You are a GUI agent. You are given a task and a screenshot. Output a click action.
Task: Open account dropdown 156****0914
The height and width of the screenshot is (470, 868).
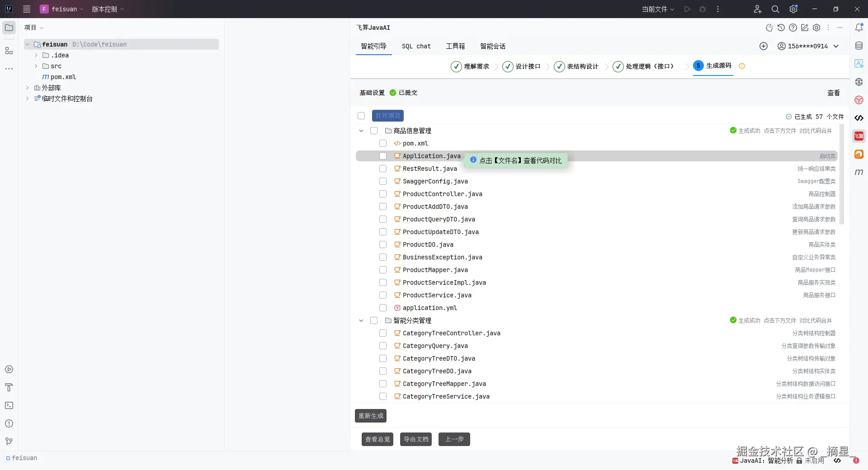(808, 46)
